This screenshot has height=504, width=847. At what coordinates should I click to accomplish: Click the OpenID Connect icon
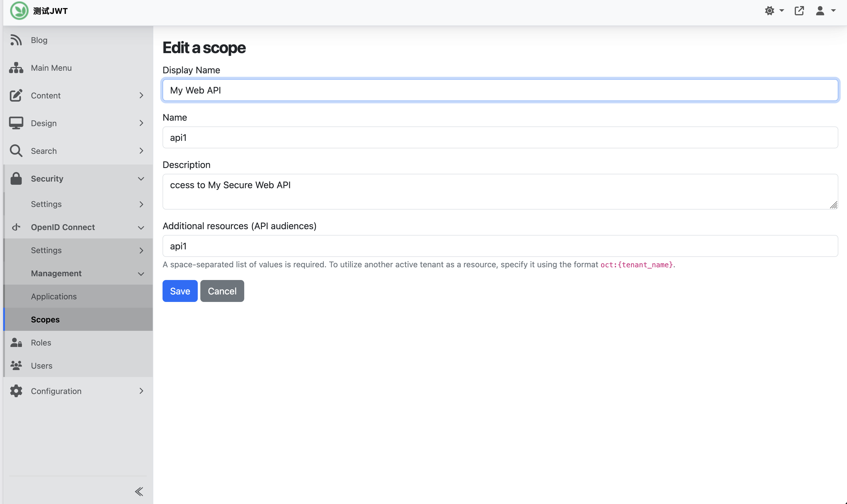pos(16,227)
